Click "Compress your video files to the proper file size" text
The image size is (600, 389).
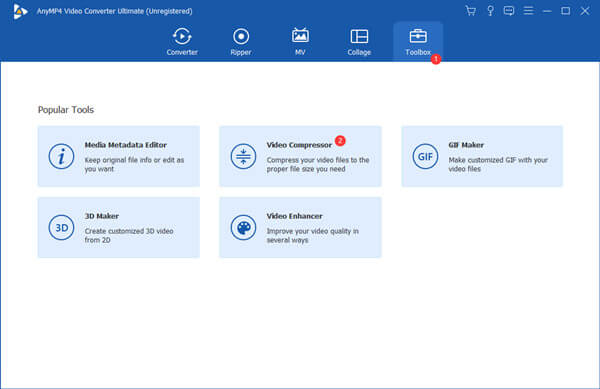coord(318,164)
